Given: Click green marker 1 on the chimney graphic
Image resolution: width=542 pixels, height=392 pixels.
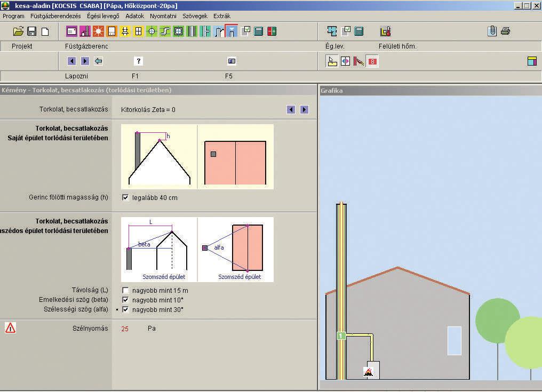Looking at the screenshot, I should (341, 335).
